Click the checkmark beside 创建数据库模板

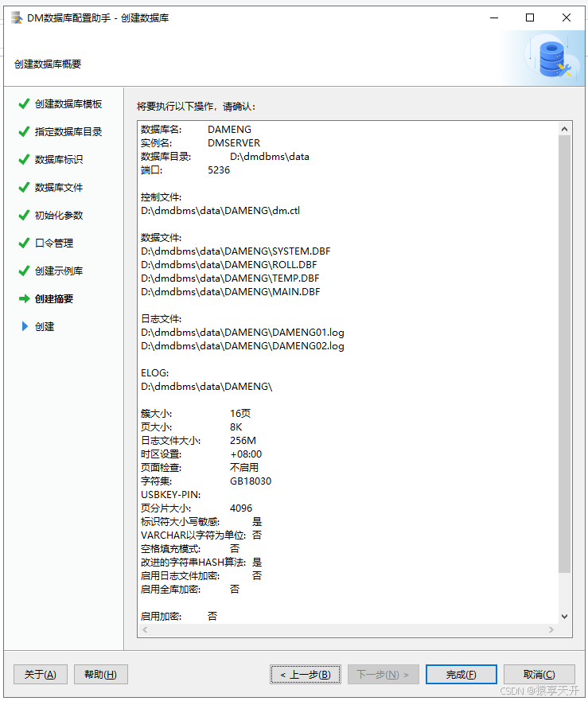point(24,103)
